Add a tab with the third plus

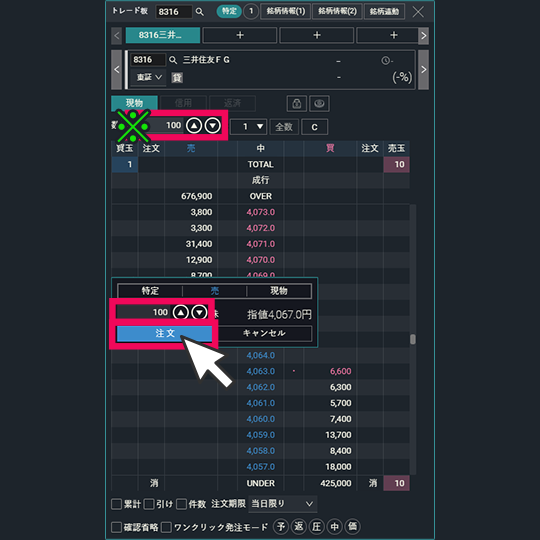coord(387,35)
